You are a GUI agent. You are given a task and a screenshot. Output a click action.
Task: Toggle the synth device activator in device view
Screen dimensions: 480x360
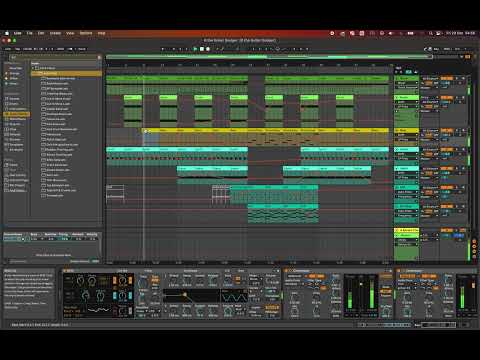(66, 271)
